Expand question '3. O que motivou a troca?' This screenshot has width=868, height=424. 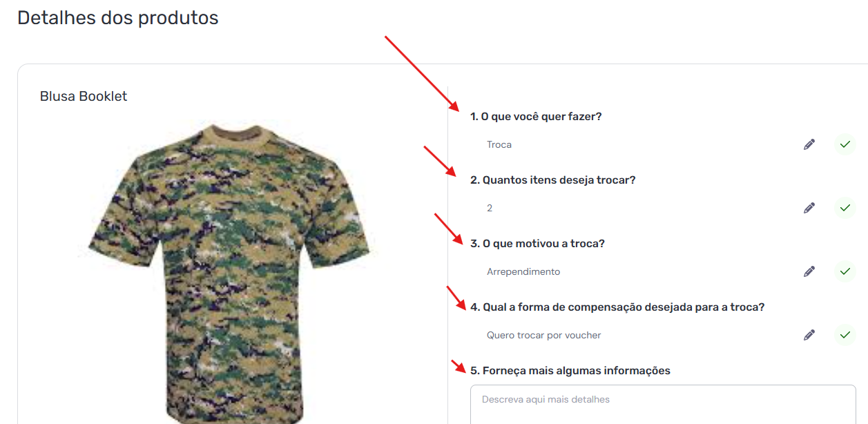537,244
